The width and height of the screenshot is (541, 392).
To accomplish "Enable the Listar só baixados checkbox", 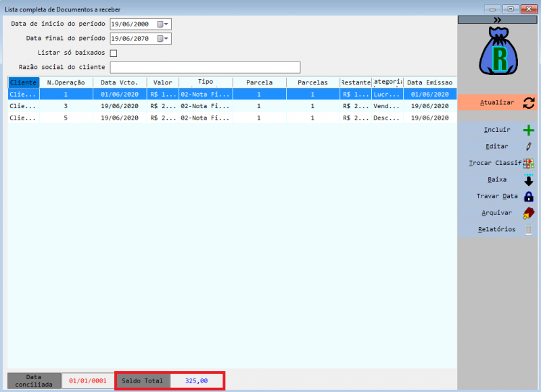I will tap(114, 53).
